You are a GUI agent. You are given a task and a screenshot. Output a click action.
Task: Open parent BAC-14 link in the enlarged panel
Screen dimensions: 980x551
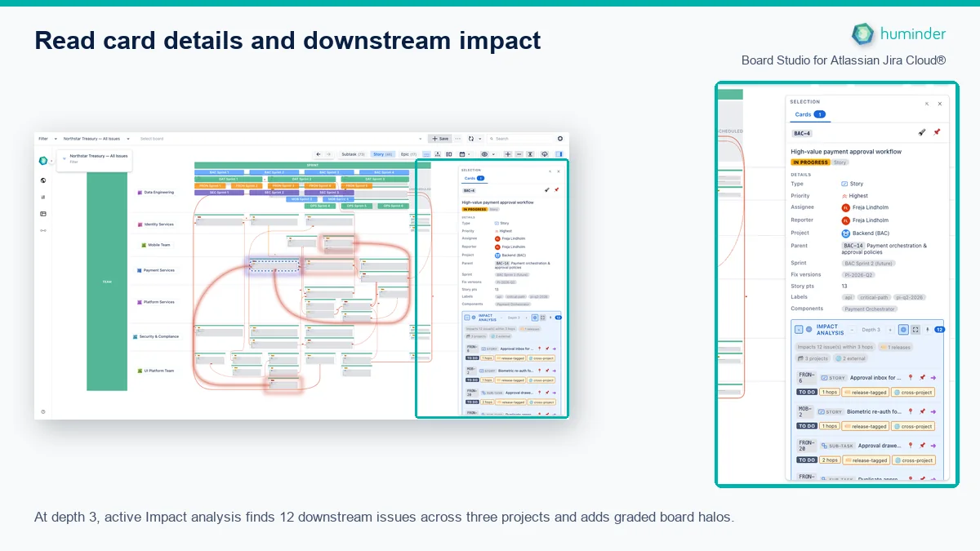(853, 245)
